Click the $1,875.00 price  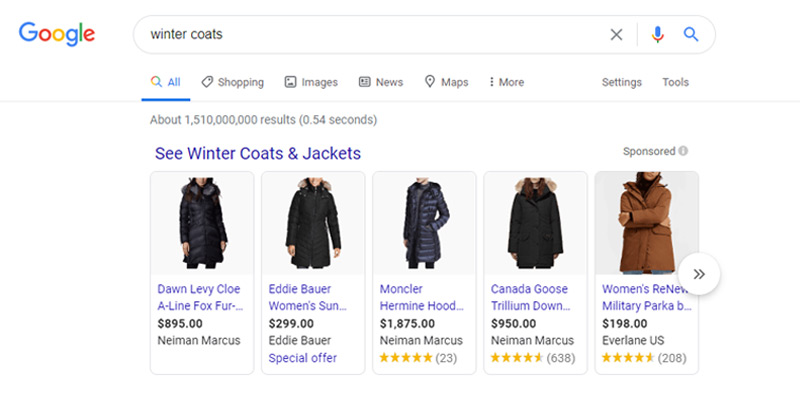coord(407,323)
